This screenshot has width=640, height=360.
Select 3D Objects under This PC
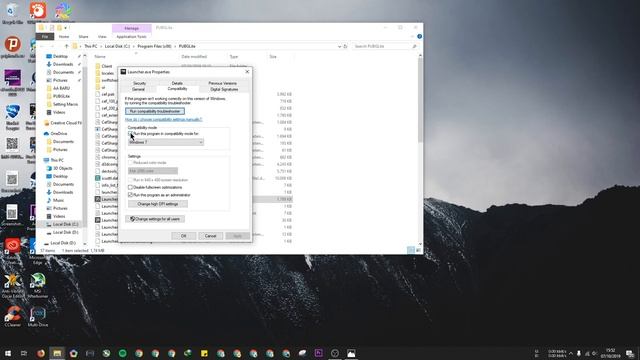click(x=62, y=168)
